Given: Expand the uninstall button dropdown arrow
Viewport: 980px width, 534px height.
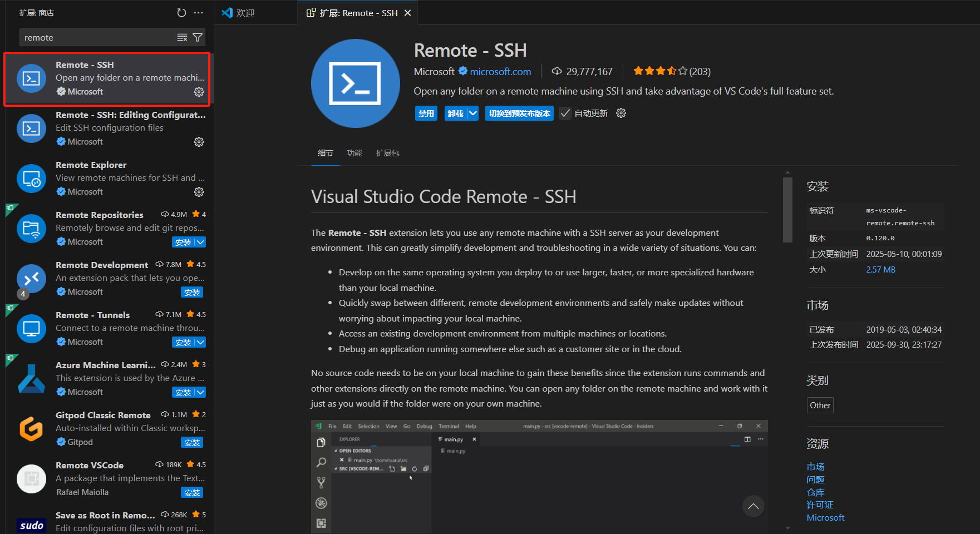Looking at the screenshot, I should 472,113.
